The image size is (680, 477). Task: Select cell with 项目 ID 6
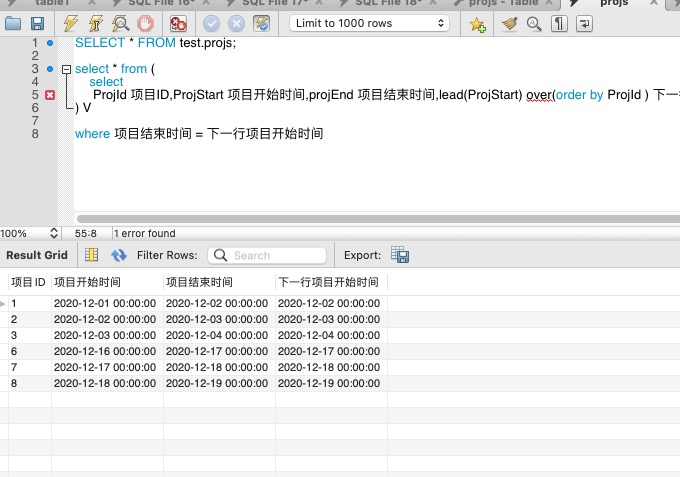click(x=29, y=351)
